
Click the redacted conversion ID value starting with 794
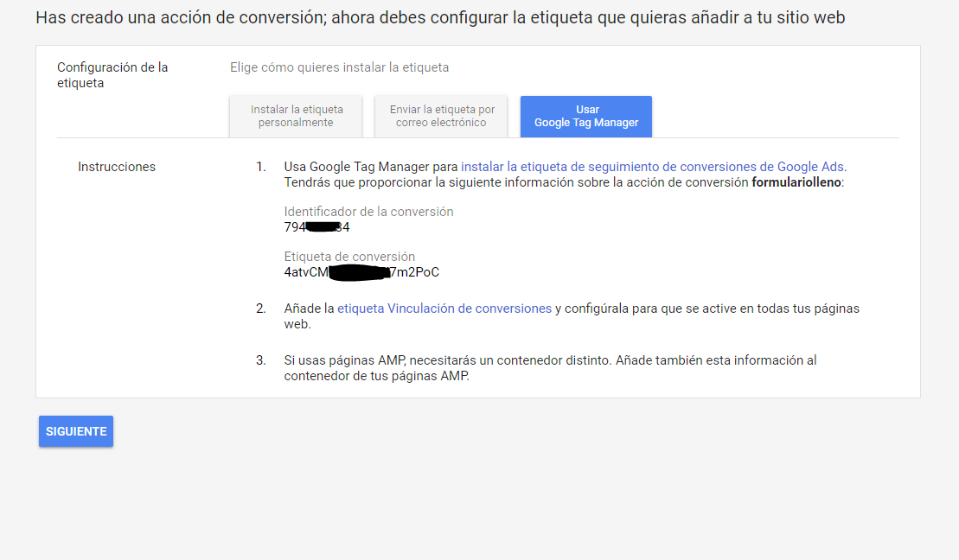[x=316, y=227]
